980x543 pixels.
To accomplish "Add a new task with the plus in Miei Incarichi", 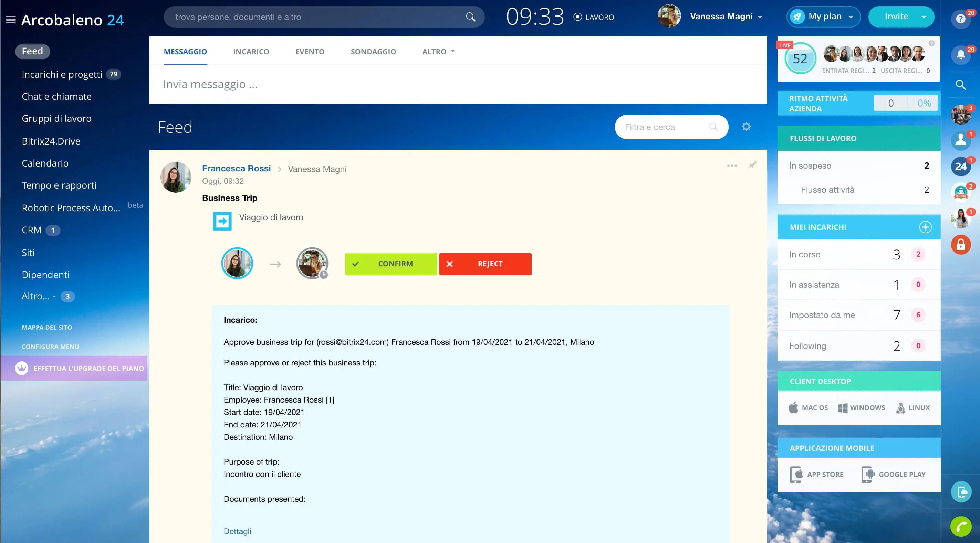I will pos(925,227).
